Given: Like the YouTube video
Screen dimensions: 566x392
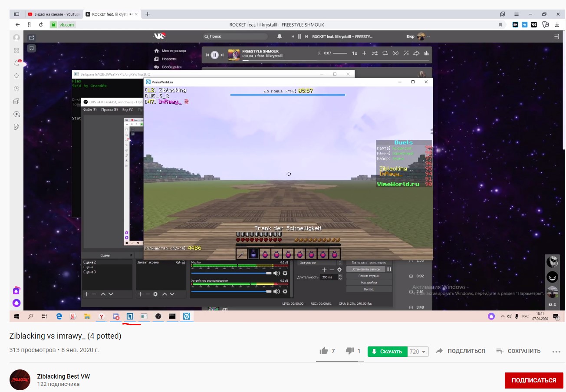Looking at the screenshot, I should coord(323,351).
